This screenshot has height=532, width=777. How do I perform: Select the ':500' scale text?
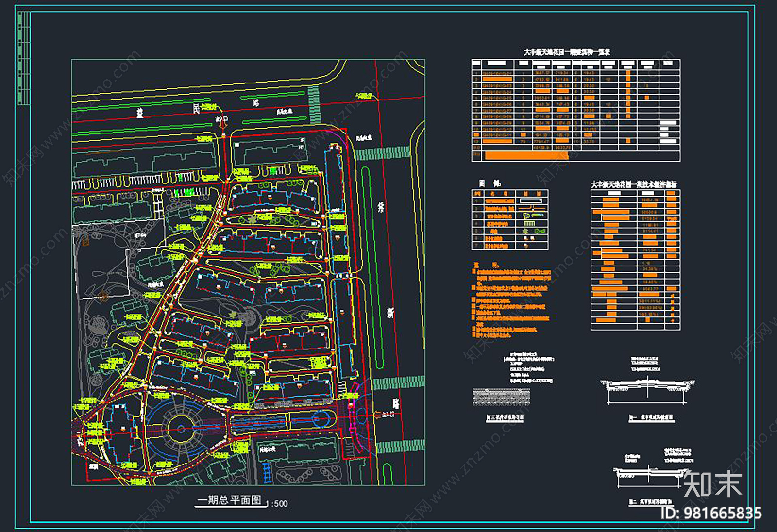click(279, 504)
